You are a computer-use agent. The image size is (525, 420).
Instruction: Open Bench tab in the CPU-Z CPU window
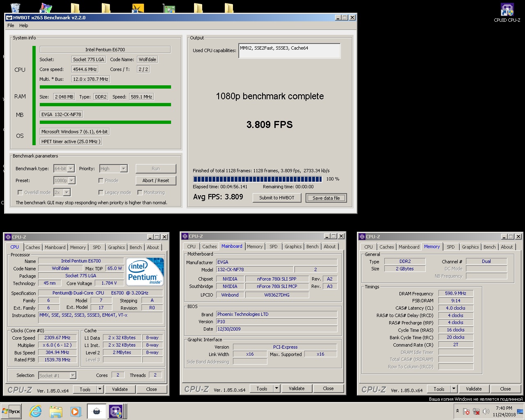135,247
